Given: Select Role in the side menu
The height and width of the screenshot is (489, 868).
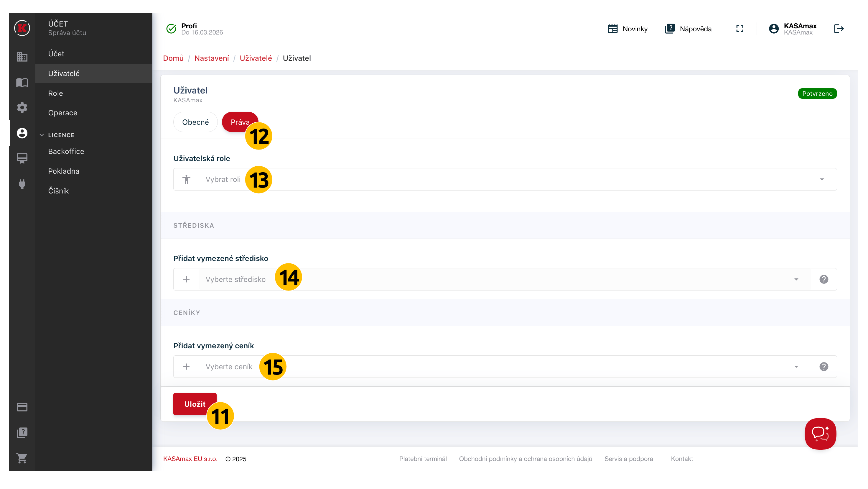Looking at the screenshot, I should pyautogui.click(x=56, y=93).
